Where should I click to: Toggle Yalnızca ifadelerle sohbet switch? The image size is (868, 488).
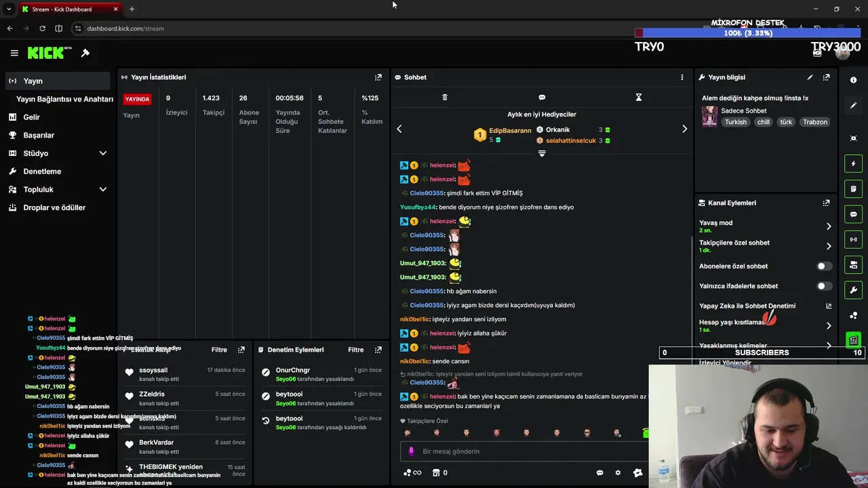point(824,286)
